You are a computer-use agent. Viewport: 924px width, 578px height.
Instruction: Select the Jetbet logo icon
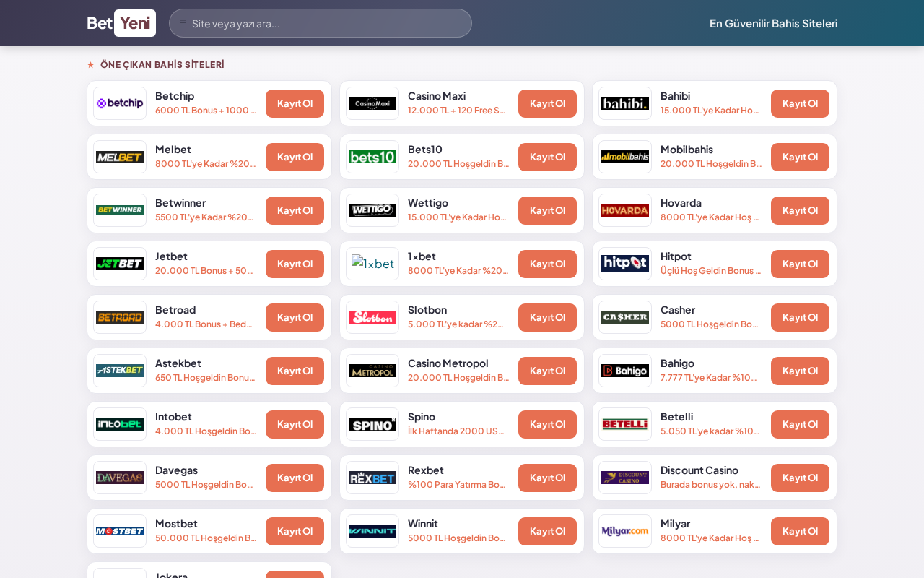tap(120, 264)
